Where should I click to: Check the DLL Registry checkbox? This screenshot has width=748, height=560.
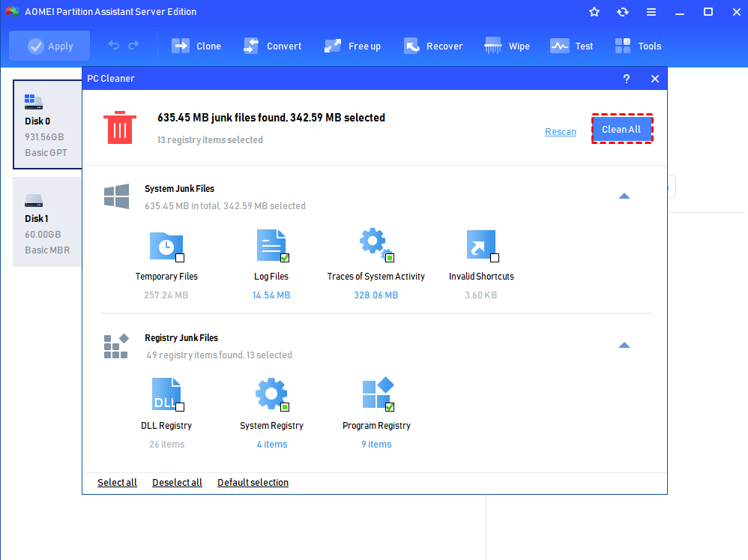180,407
